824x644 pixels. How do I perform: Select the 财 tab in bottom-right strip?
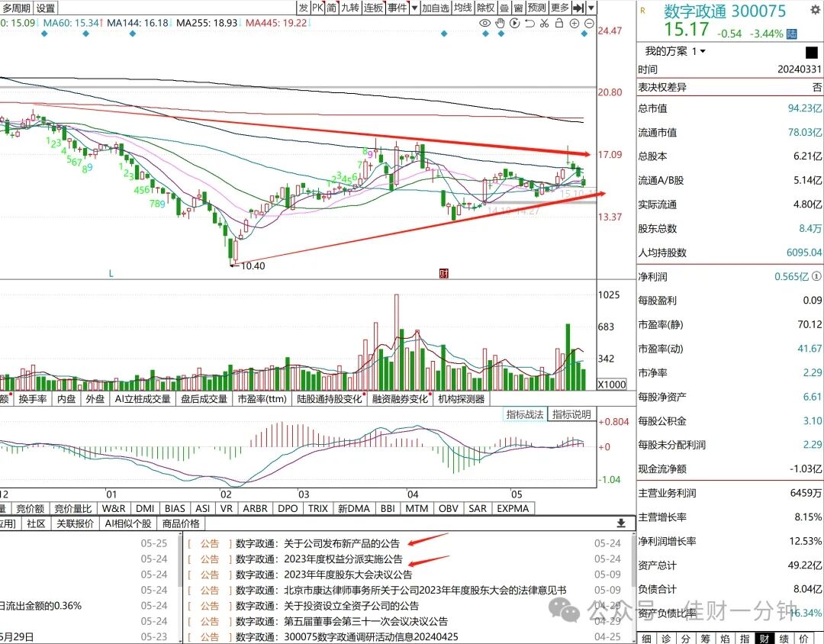(x=764, y=638)
